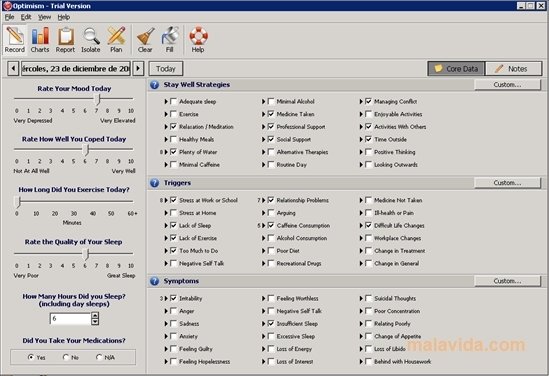This screenshot has height=376, width=549.
Task: Expand the Plenty of Water arrow
Action: pyautogui.click(x=166, y=152)
